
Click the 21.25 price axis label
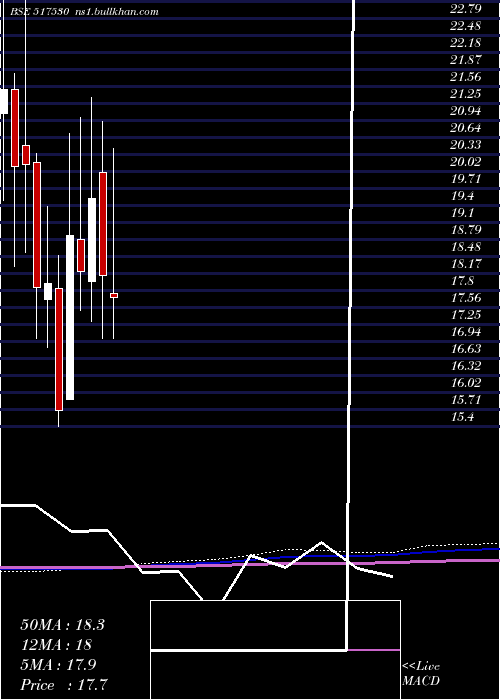(465, 94)
